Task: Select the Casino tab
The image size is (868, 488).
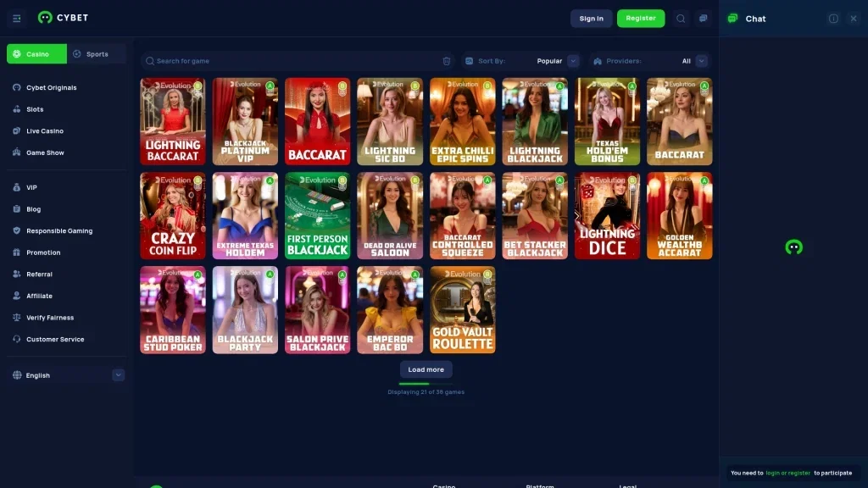Action: click(36, 53)
